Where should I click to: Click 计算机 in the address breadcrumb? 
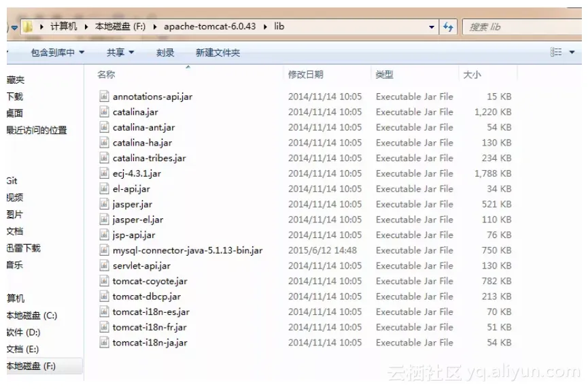pyautogui.click(x=63, y=27)
